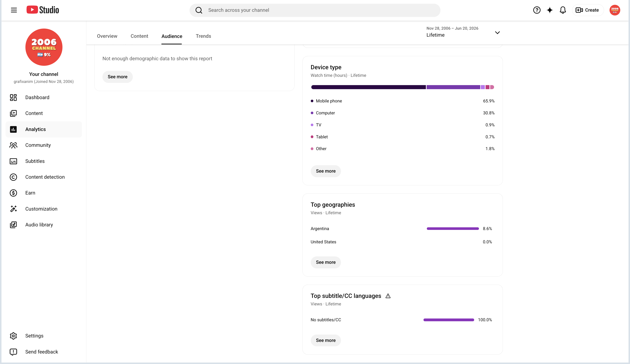Click See more under Device type
Screen dimensions: 630x364
pos(325,171)
